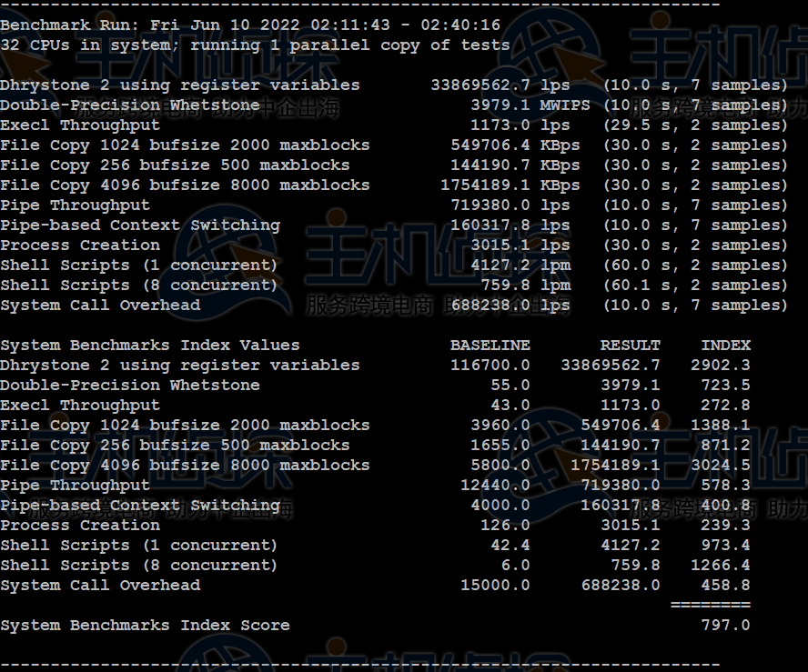Select the '(60.1 s, 2 samples)' timing text
808x672 pixels.
point(696,286)
